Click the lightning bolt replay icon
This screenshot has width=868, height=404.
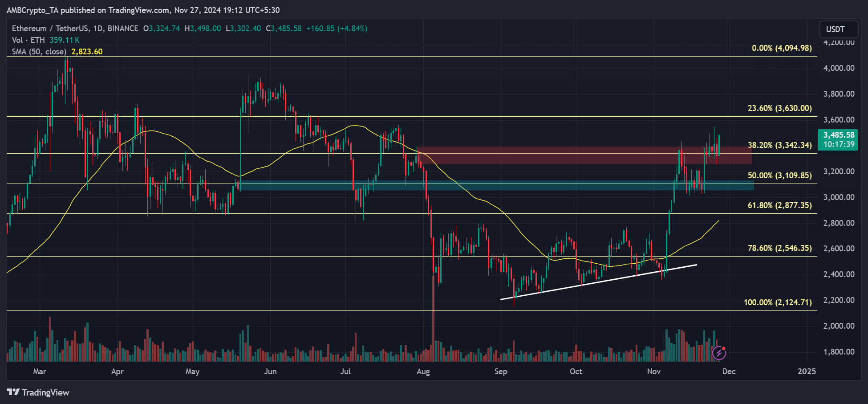(x=719, y=353)
